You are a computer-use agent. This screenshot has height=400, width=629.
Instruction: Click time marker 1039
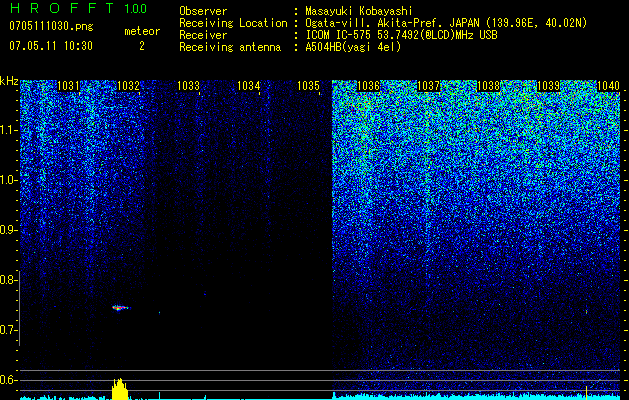(548, 86)
